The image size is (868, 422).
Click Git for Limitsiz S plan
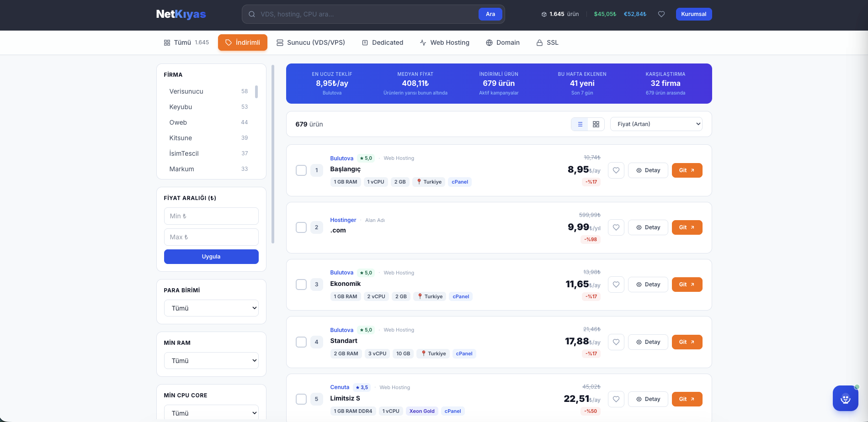(687, 399)
